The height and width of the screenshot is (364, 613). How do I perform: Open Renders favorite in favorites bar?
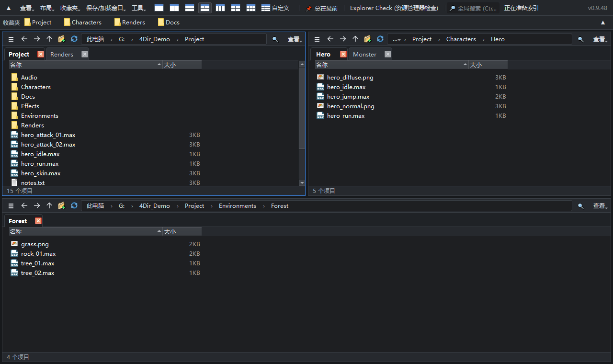pyautogui.click(x=130, y=23)
